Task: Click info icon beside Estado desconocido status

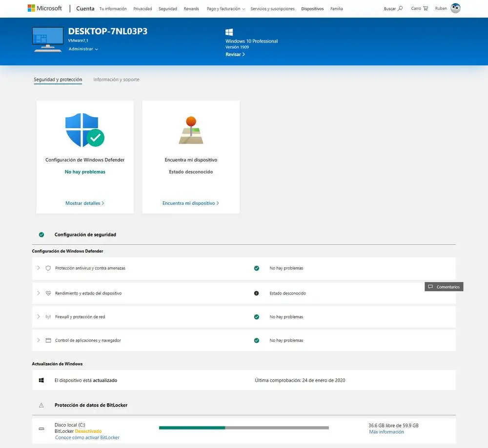Action: pyautogui.click(x=257, y=293)
